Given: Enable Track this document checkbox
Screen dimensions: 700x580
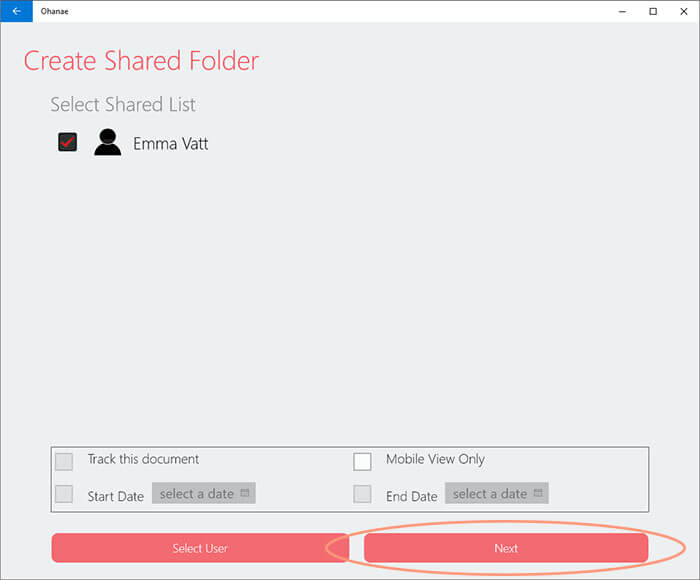Looking at the screenshot, I should click(x=64, y=462).
